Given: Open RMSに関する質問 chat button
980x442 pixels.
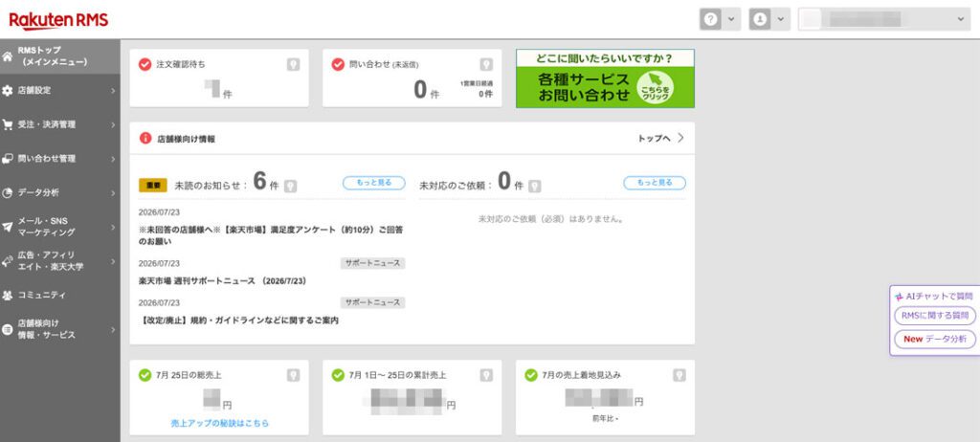Looking at the screenshot, I should [935, 316].
